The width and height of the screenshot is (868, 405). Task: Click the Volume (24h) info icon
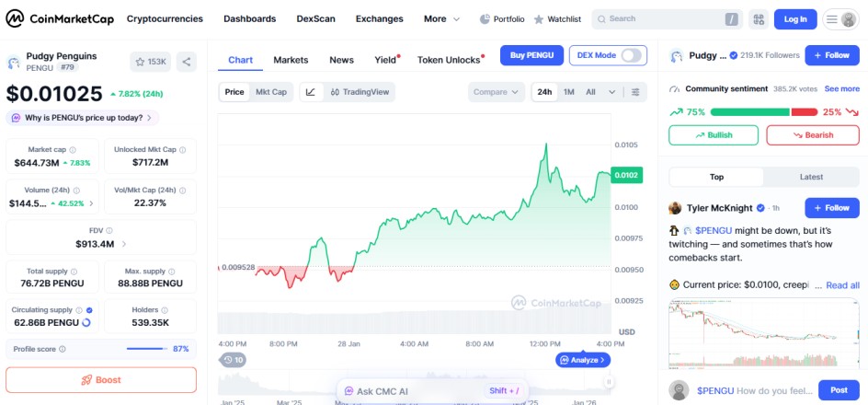click(76, 190)
